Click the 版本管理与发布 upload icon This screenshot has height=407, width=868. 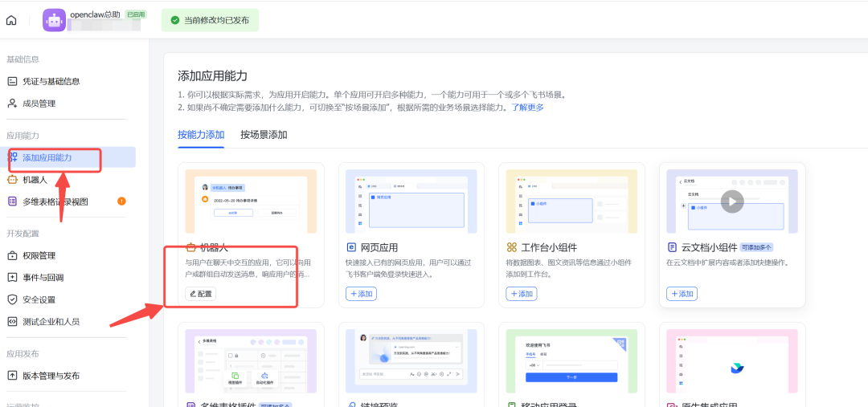pos(12,376)
